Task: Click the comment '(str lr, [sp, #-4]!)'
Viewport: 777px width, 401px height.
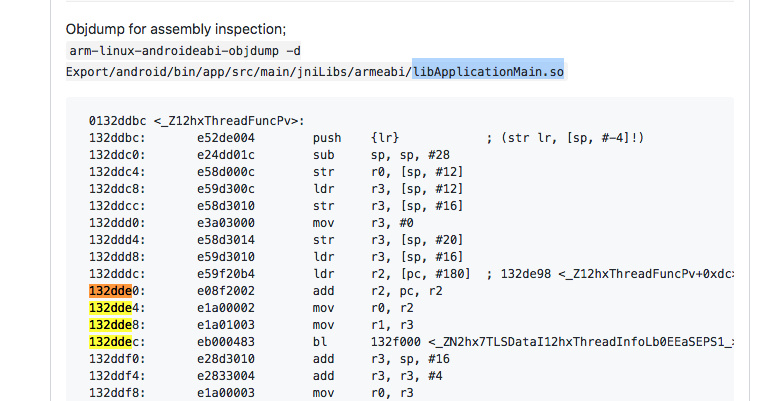Action: [x=566, y=137]
